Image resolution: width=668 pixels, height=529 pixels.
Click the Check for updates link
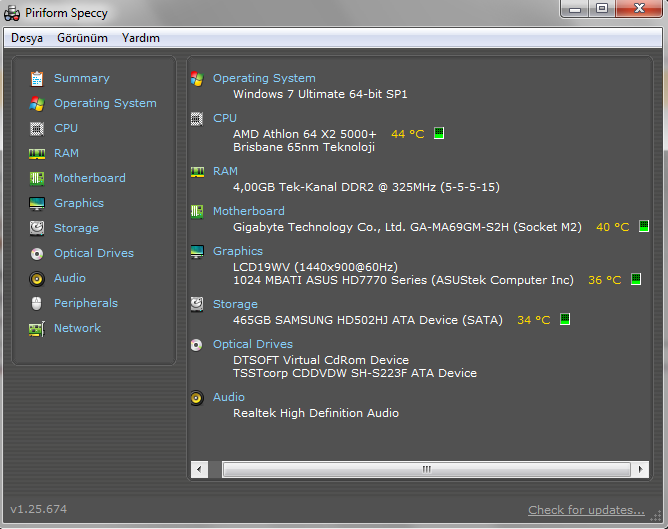[586, 510]
